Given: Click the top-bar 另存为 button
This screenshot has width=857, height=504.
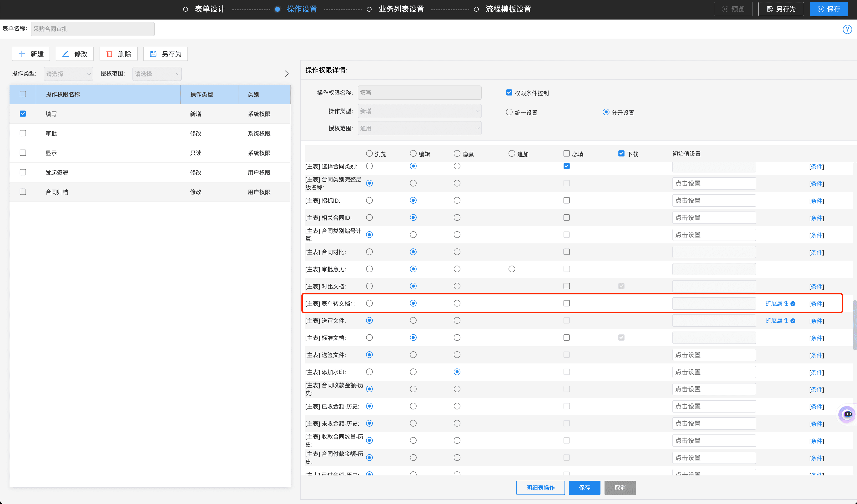Looking at the screenshot, I should pyautogui.click(x=781, y=9).
